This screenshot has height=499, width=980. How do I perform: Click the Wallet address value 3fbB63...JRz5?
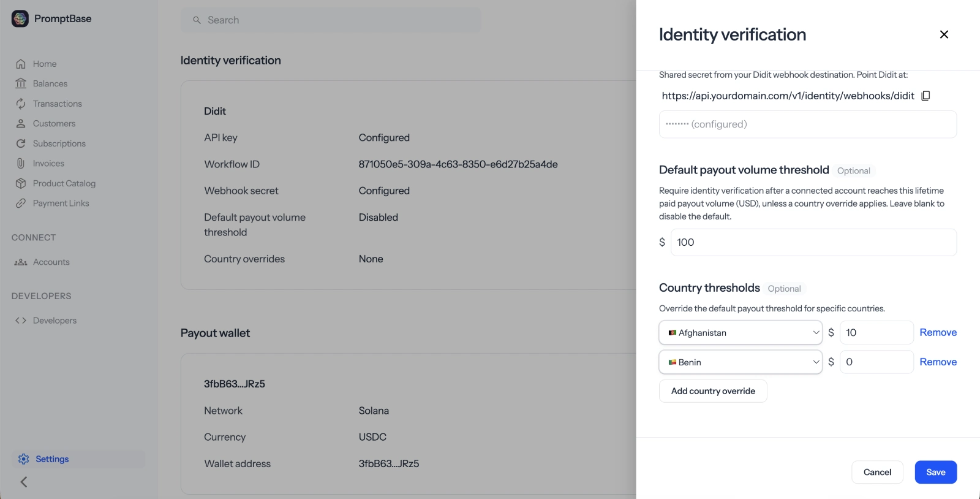(389, 463)
